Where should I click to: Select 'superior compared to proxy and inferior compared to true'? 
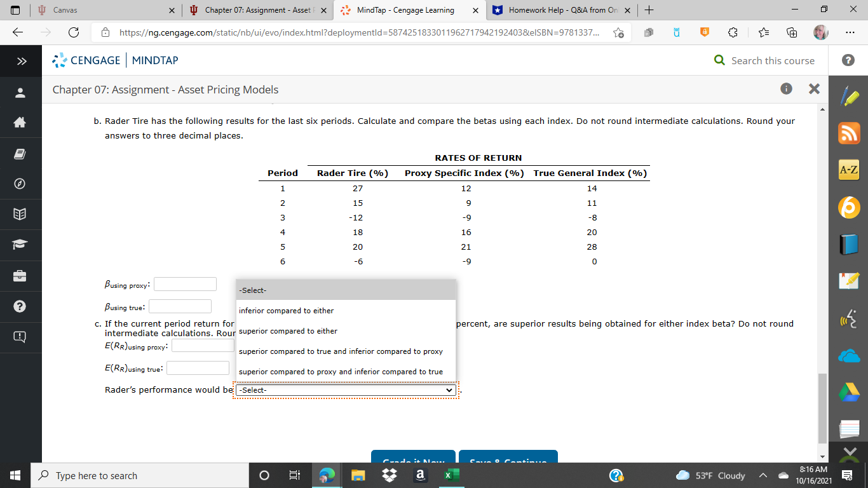click(x=346, y=372)
